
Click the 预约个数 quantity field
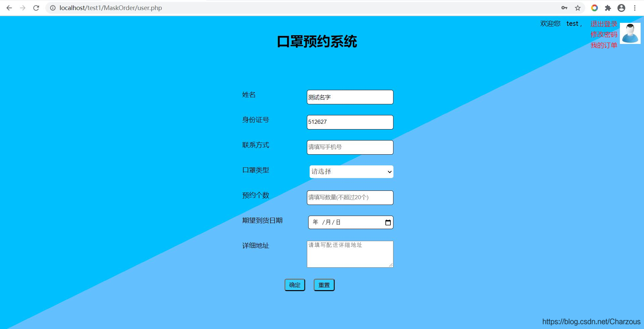[x=350, y=198]
